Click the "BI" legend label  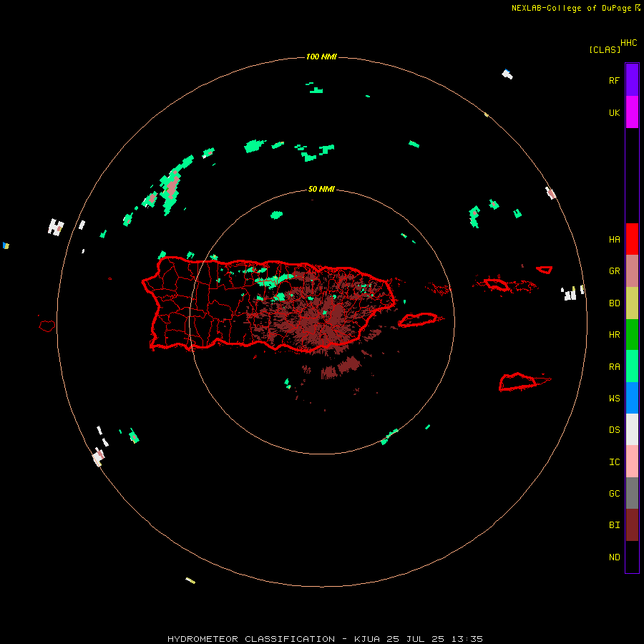click(x=614, y=525)
